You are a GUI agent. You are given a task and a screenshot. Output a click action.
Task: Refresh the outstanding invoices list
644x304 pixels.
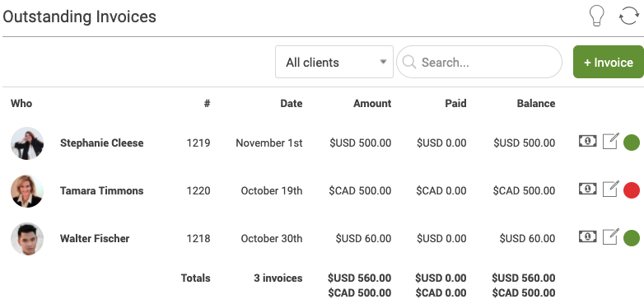[629, 16]
